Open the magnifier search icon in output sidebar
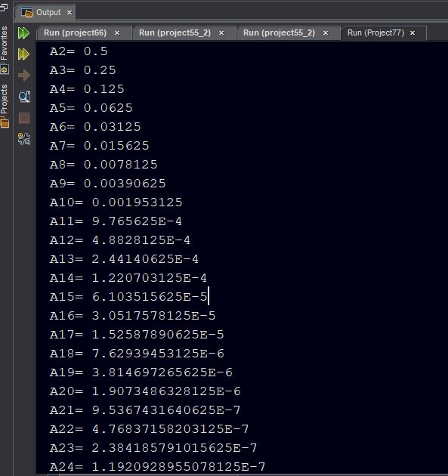 (x=24, y=97)
